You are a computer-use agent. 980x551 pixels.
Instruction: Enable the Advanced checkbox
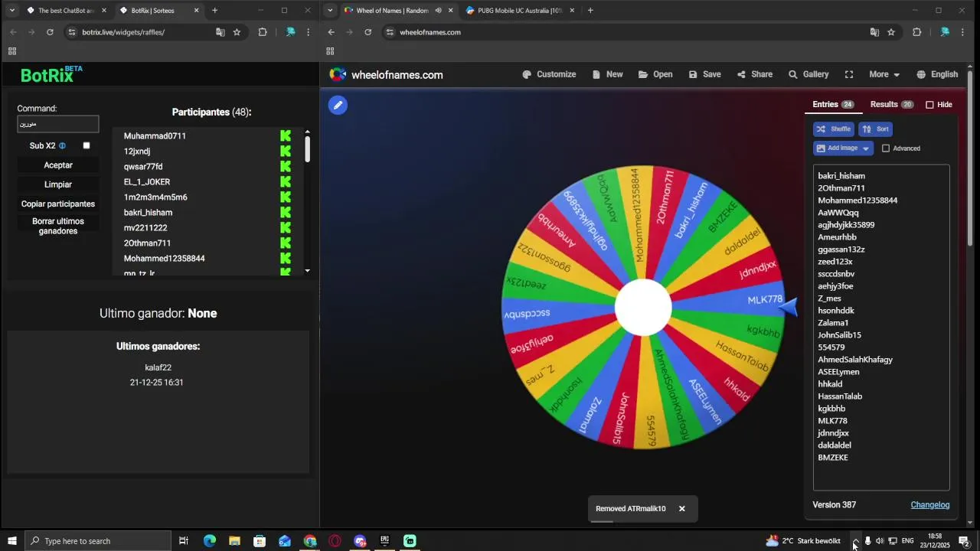[886, 148]
